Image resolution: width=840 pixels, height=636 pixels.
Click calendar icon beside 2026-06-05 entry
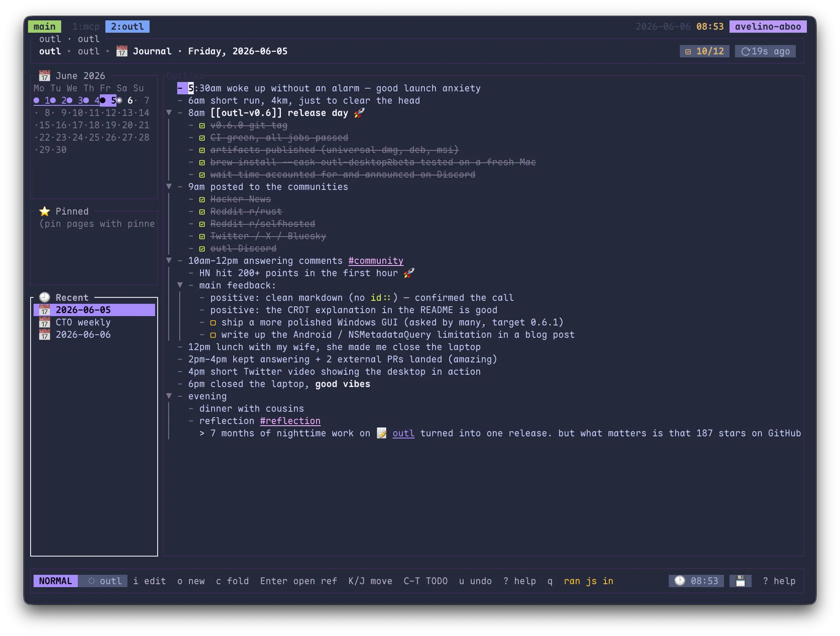pyautogui.click(x=45, y=310)
